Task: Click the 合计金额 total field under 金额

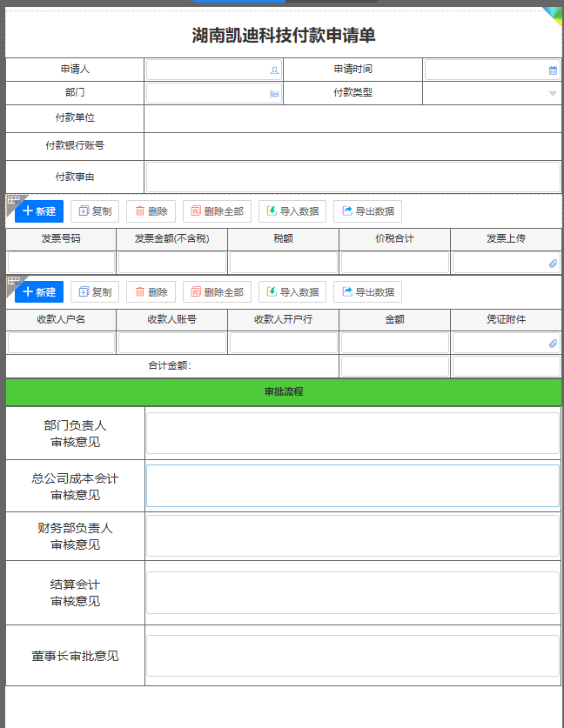Action: point(395,366)
